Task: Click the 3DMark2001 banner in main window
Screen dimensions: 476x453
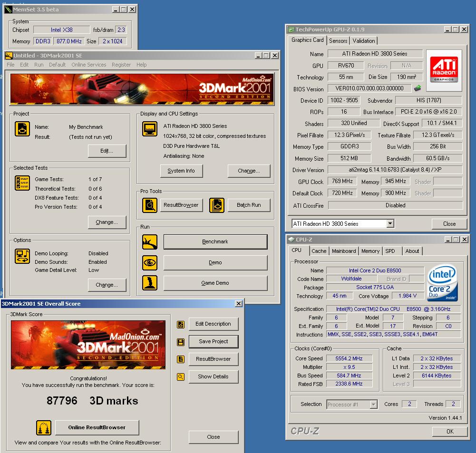Action: click(x=142, y=89)
